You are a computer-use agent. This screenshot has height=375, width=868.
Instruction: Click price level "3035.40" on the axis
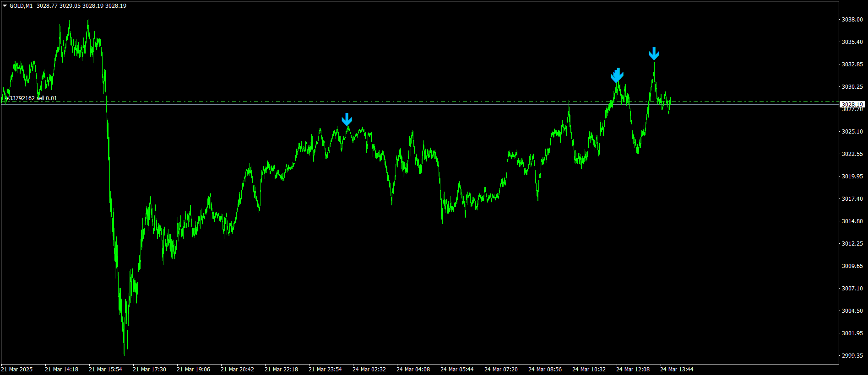click(852, 42)
